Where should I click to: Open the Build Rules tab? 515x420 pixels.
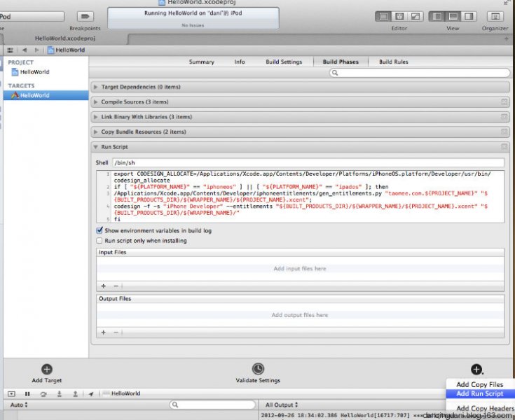pyautogui.click(x=394, y=62)
